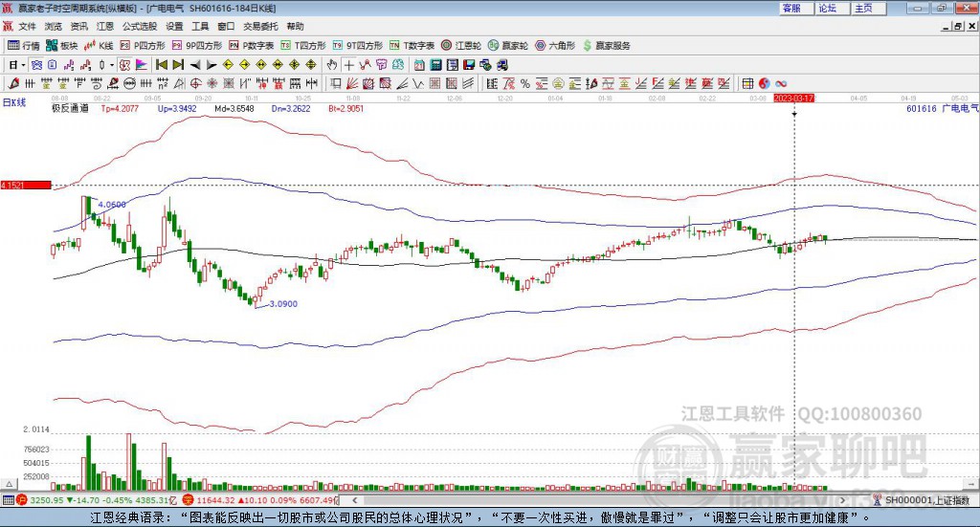Toggle the 极 indicator button in toolbar
The image size is (980, 527).
124,64
